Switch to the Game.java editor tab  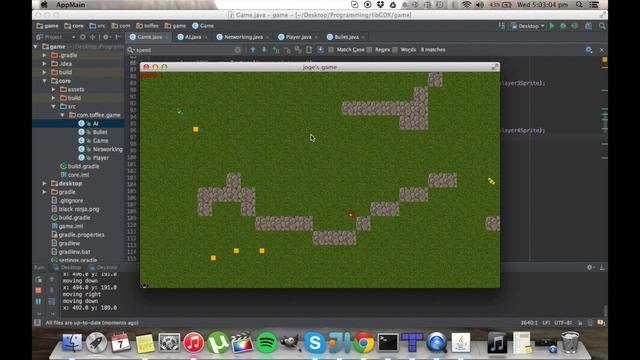click(x=149, y=37)
